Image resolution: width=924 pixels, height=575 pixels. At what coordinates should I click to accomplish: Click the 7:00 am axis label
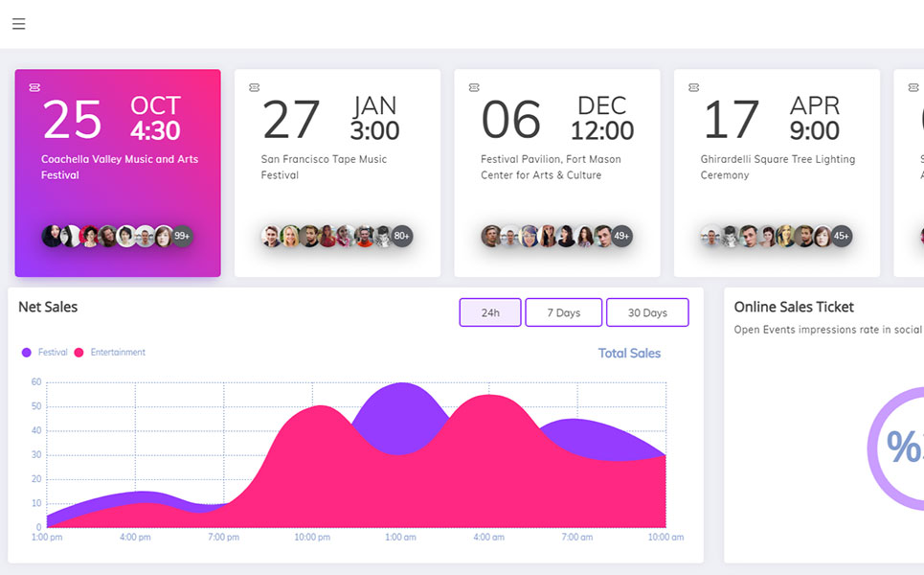[577, 538]
